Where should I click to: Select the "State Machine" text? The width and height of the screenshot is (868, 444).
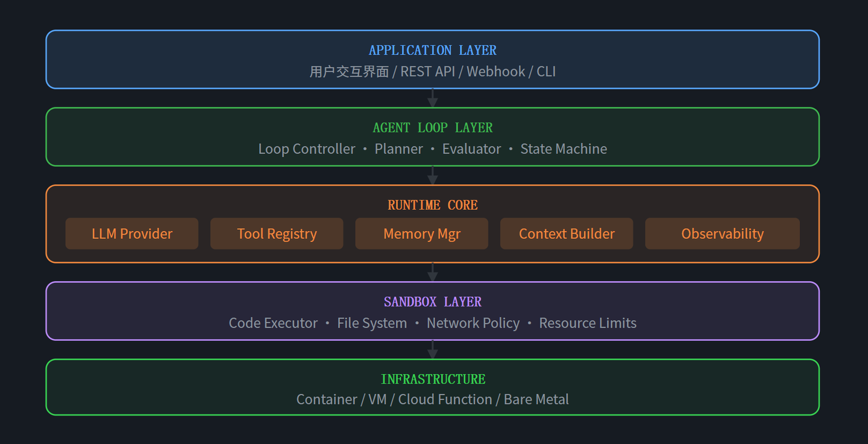(564, 149)
